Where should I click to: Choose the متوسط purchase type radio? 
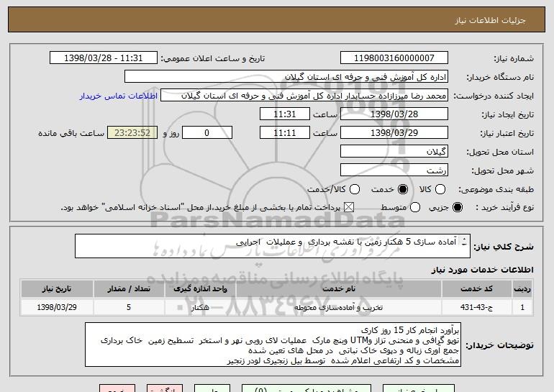415,207
